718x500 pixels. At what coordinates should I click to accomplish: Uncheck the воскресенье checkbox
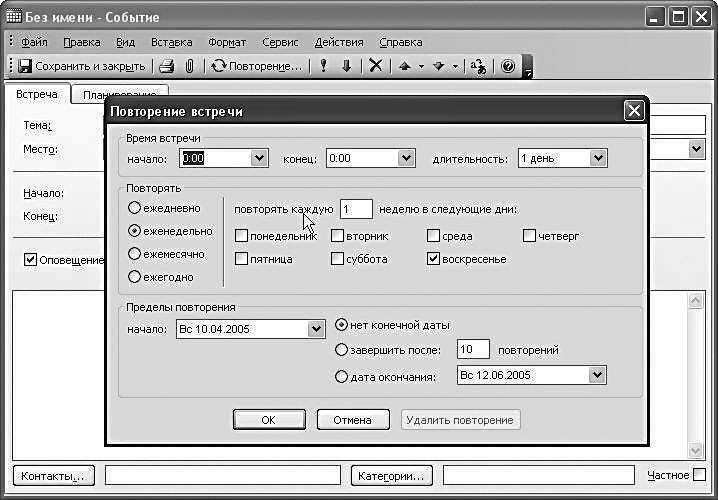click(434, 259)
